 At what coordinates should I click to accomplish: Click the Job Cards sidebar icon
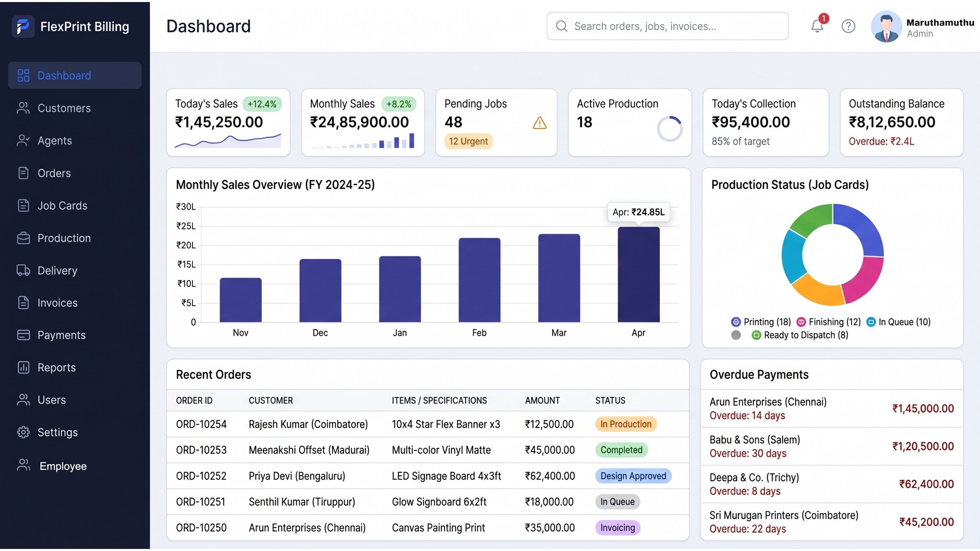point(23,206)
